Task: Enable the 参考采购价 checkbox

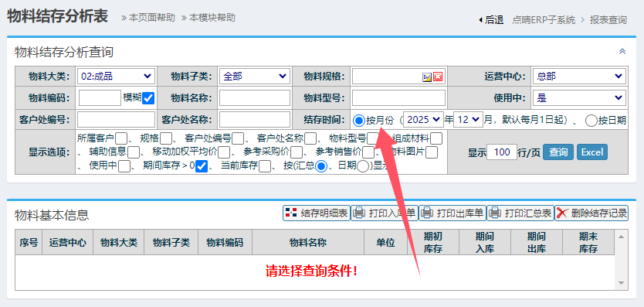Action: (x=297, y=152)
